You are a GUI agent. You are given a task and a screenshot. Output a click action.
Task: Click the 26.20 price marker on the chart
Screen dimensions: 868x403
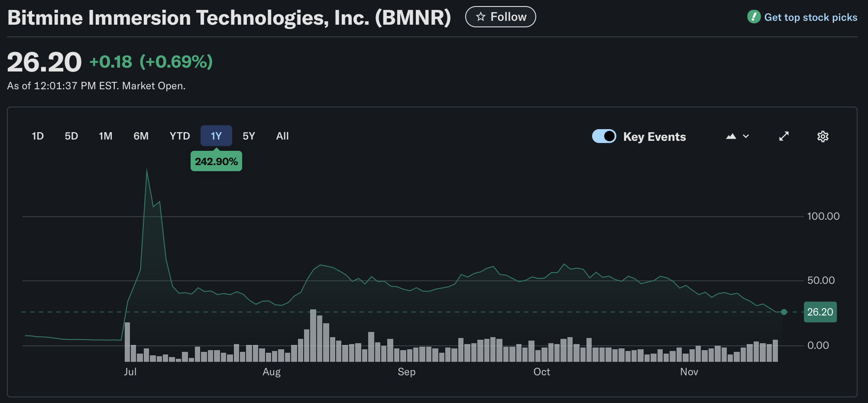(x=820, y=312)
